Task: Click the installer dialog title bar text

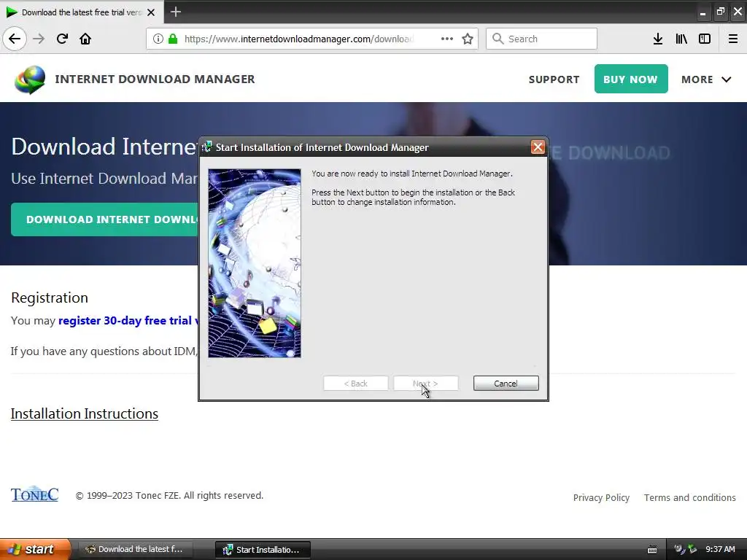Action: click(322, 147)
